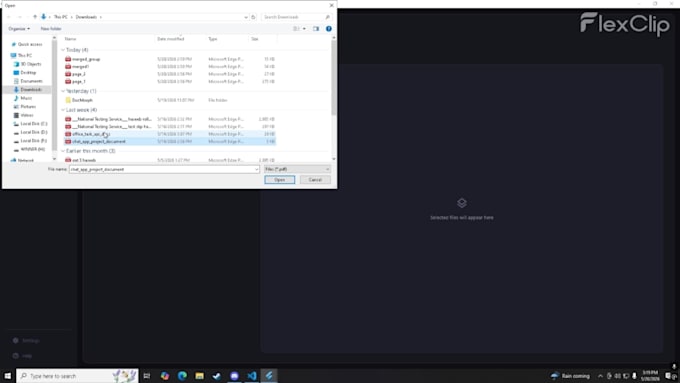The height and width of the screenshot is (383, 680).
Task: Open the Organize dropdown menu
Action: coord(19,29)
